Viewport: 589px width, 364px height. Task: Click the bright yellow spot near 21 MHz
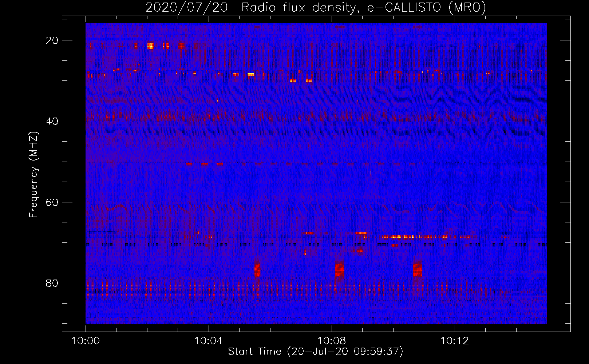(151, 45)
